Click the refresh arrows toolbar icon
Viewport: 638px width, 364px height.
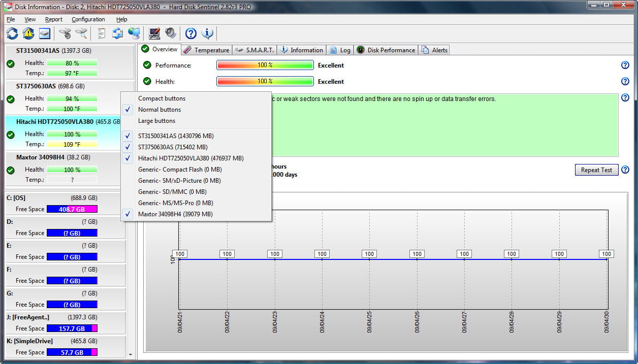tap(12, 34)
